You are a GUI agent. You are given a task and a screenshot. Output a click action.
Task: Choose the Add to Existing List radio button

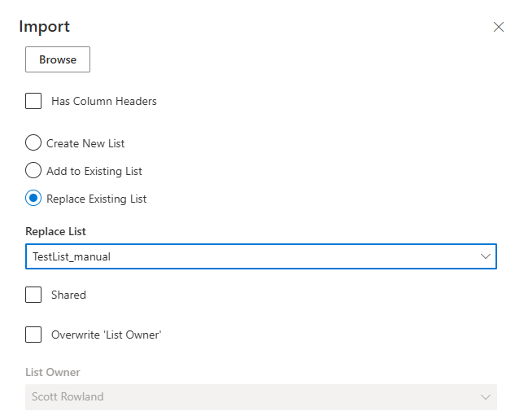tap(33, 171)
